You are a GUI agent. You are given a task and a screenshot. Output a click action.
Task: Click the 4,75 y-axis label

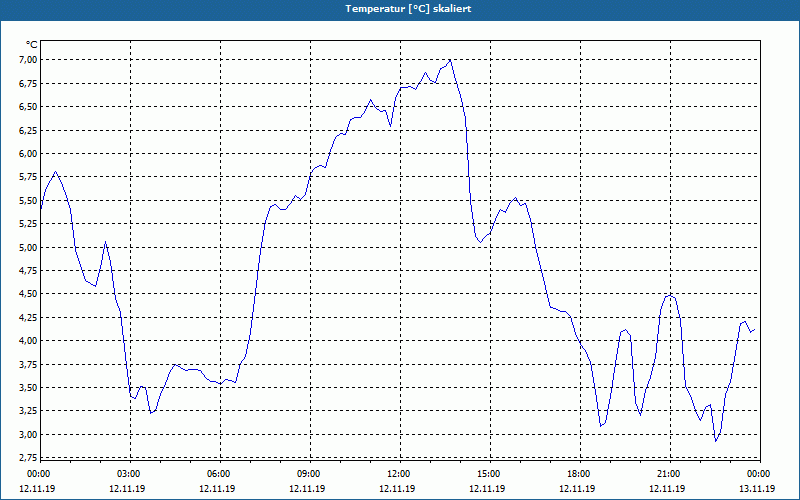(x=29, y=270)
